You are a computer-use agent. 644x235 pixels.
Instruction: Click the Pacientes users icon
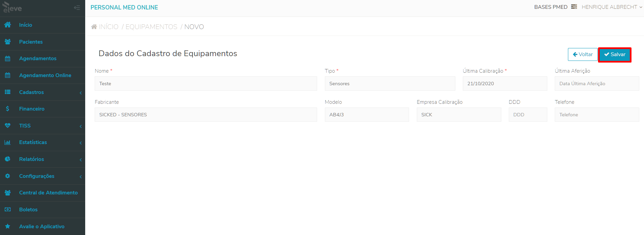[x=8, y=42]
